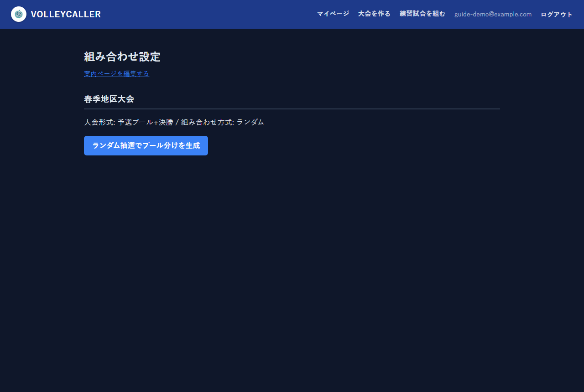This screenshot has width=584, height=392.
Task: Click the VOLLEYCALLER brand name
Action: (x=66, y=14)
